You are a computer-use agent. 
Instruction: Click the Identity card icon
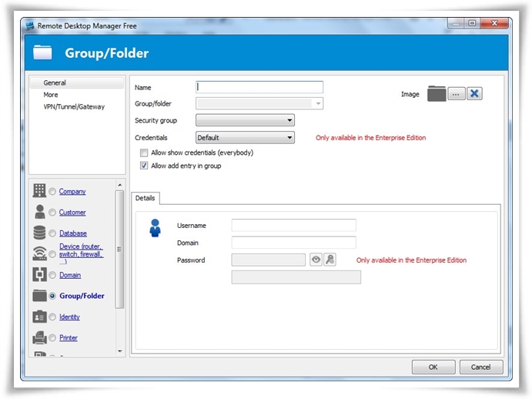pyautogui.click(x=39, y=317)
